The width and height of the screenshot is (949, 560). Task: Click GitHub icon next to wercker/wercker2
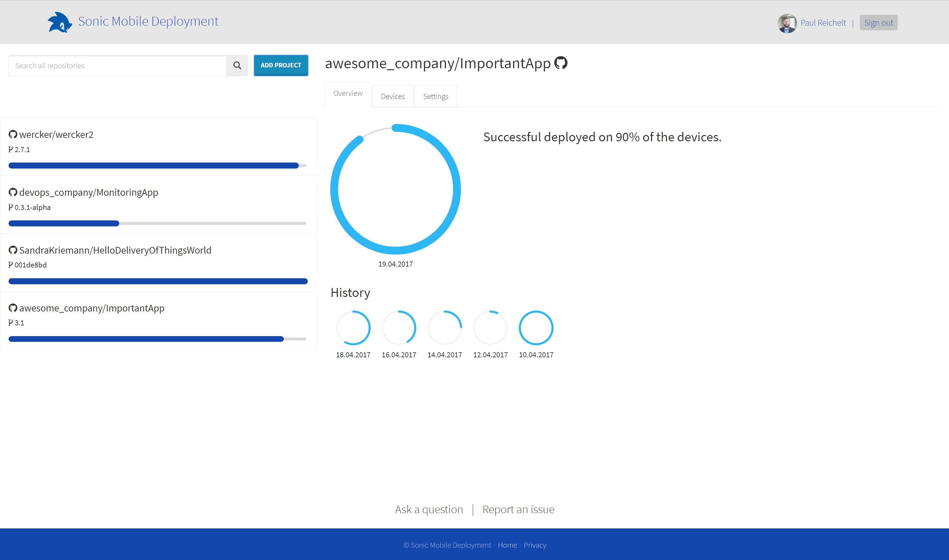point(13,134)
